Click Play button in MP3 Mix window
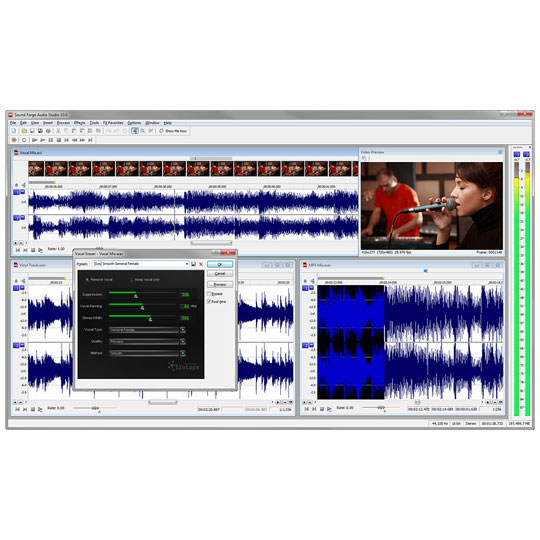The height and width of the screenshot is (540, 540). pos(329,409)
